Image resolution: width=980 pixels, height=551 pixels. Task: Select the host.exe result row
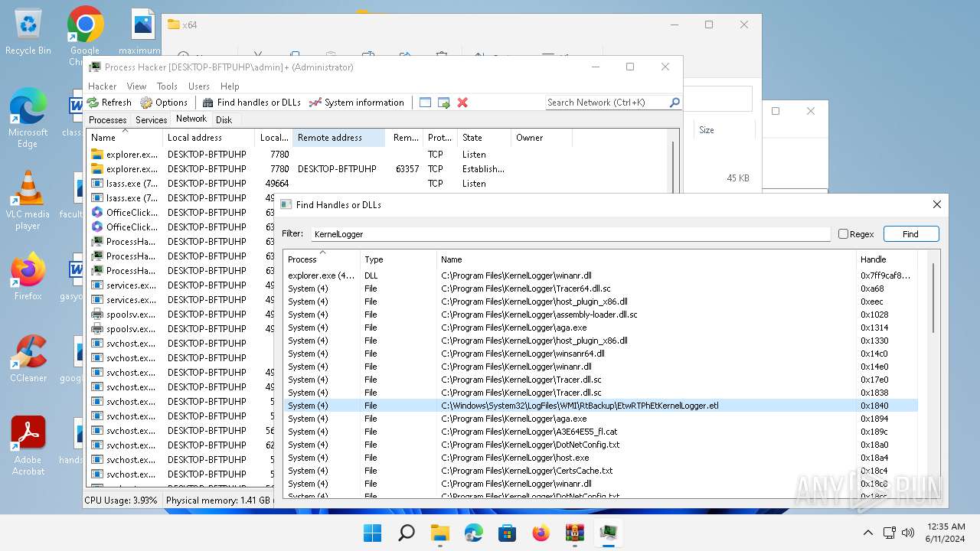[x=600, y=458]
